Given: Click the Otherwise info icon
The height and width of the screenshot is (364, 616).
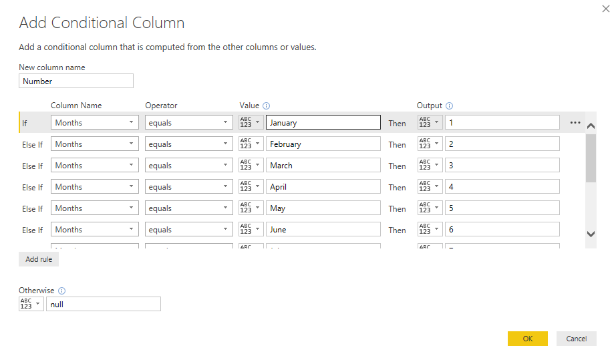Looking at the screenshot, I should [x=61, y=291].
